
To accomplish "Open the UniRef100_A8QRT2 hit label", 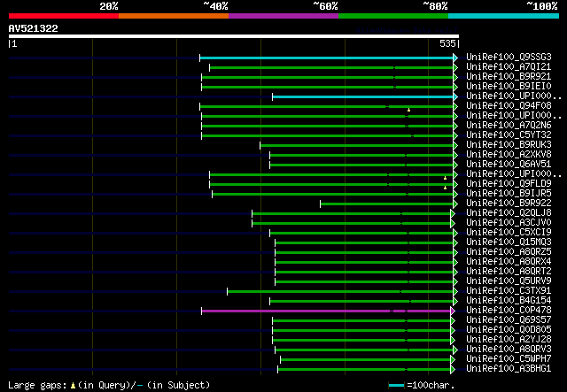I will point(509,272).
